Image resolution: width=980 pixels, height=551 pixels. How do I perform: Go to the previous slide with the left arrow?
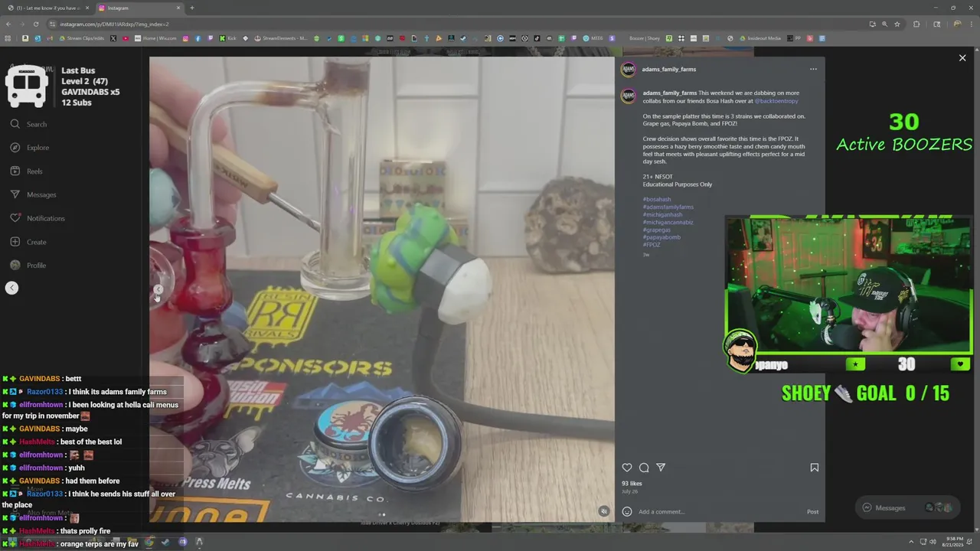158,290
